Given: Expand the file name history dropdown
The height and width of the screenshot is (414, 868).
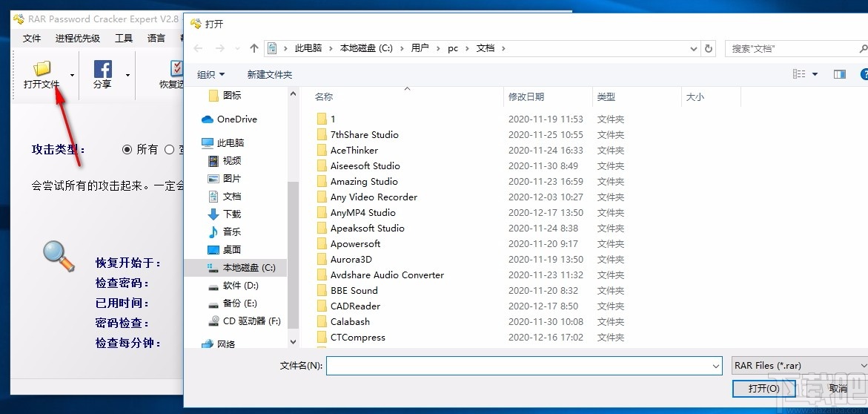Looking at the screenshot, I should point(716,366).
